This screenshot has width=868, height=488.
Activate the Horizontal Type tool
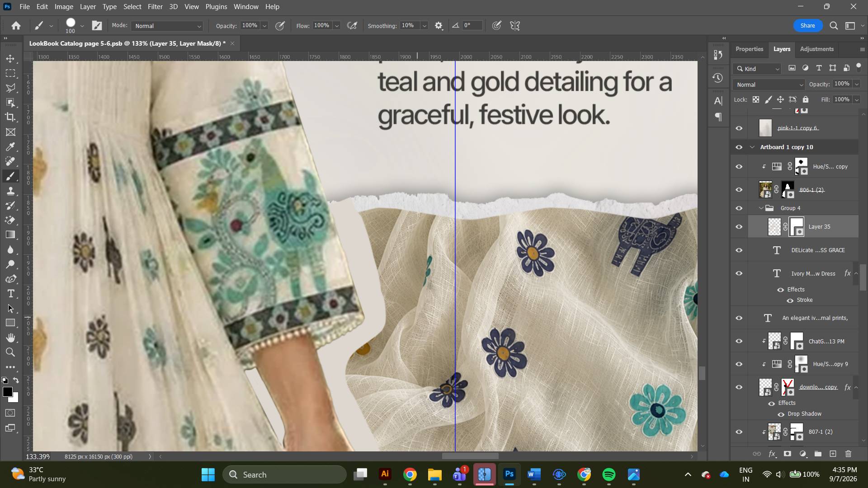click(x=10, y=294)
